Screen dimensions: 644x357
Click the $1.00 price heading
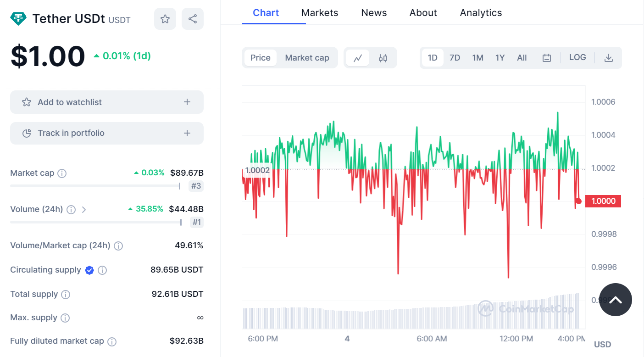pyautogui.click(x=48, y=56)
